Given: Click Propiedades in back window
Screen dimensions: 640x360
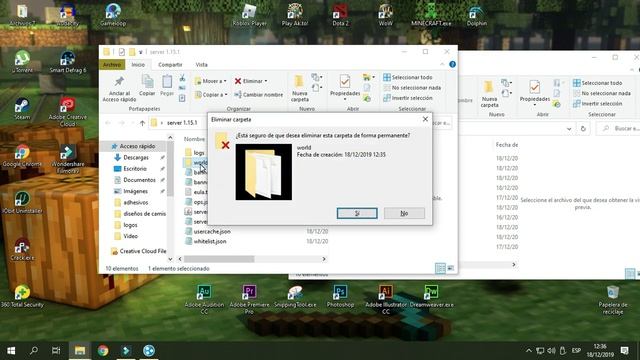Looking at the screenshot, I should [534, 93].
